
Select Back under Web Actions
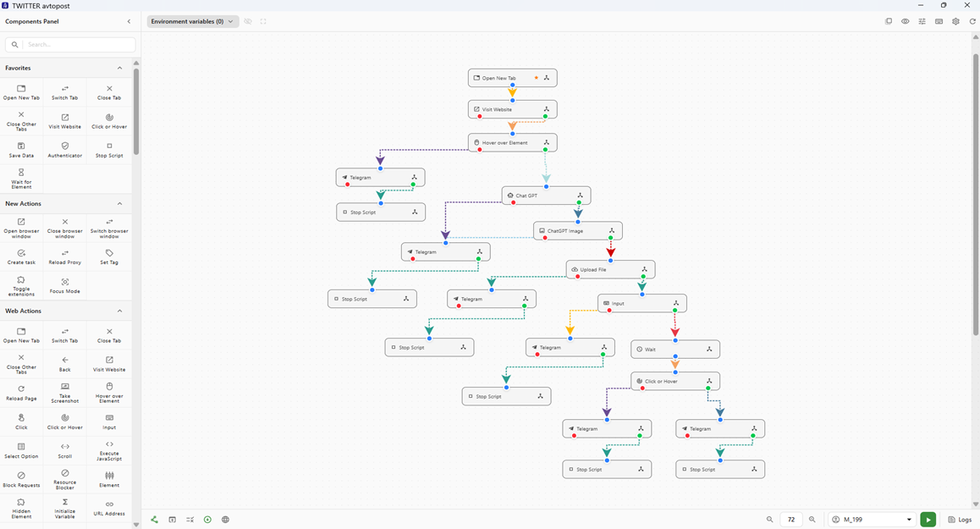(65, 364)
